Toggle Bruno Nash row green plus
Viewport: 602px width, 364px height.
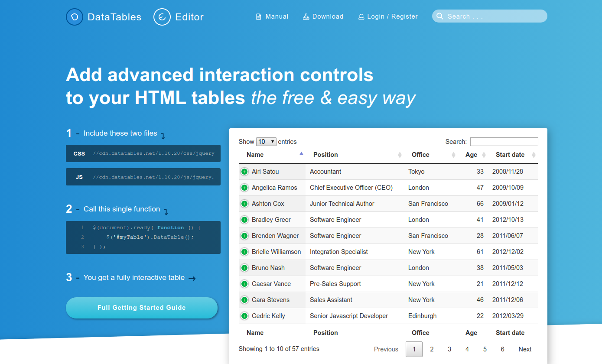point(244,268)
